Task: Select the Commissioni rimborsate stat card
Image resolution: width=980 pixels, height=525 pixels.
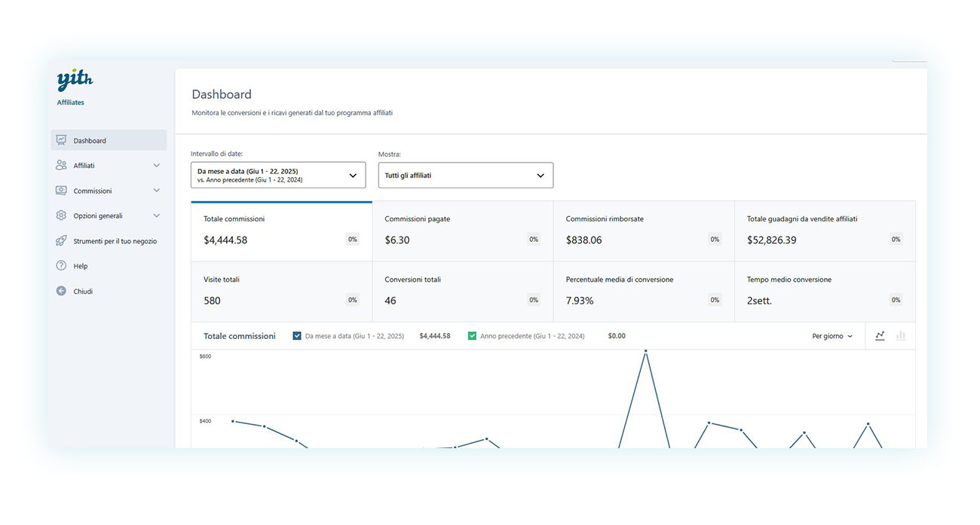Action: (644, 231)
